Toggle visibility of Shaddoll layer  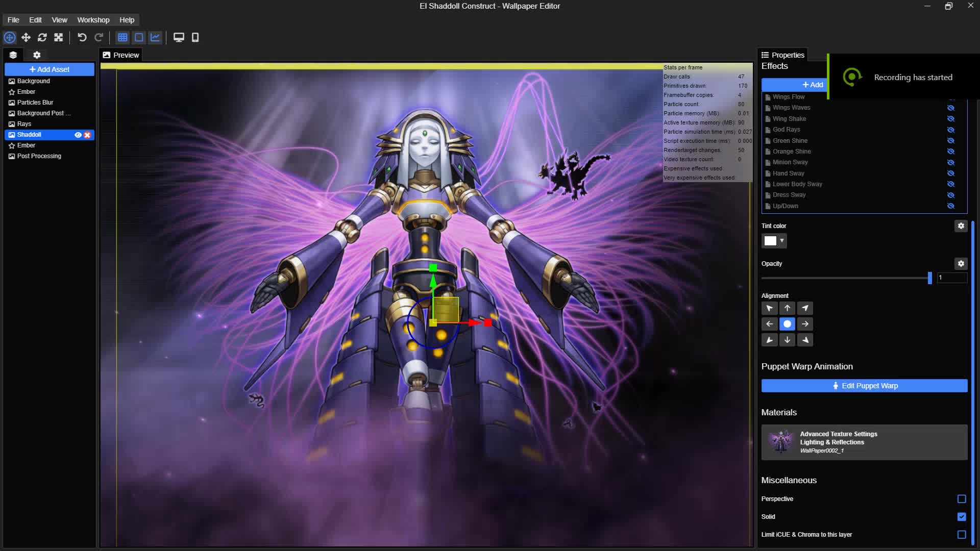click(78, 135)
